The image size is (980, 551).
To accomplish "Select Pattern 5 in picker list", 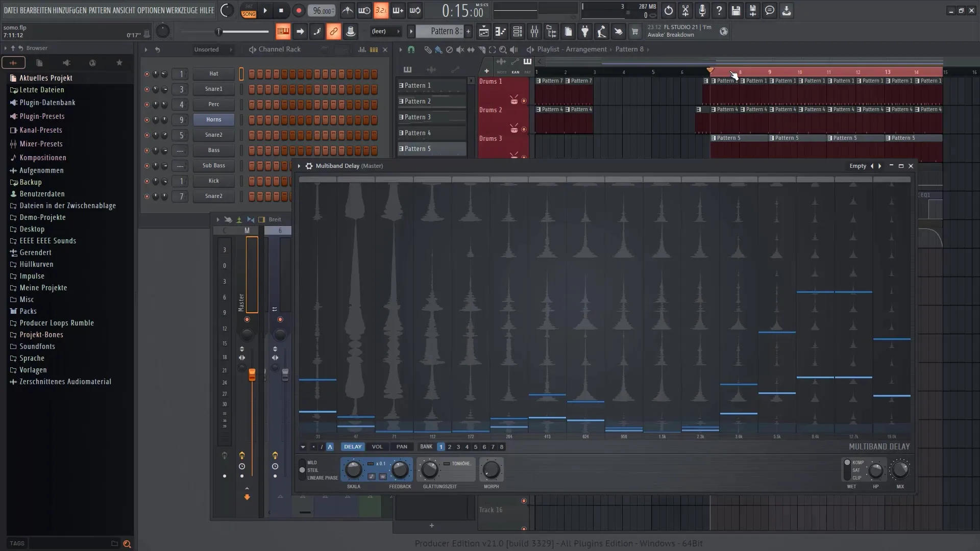I will (431, 149).
